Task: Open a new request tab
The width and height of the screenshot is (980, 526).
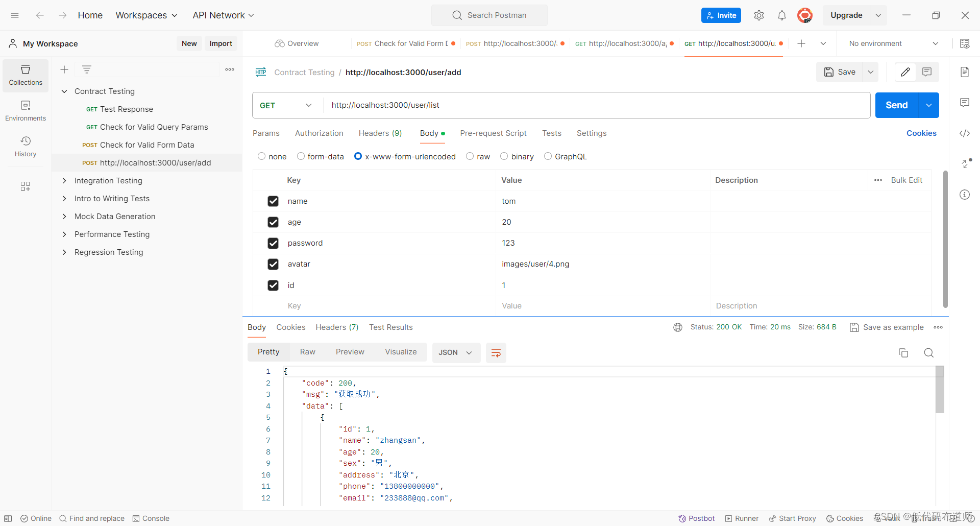Action: pyautogui.click(x=801, y=43)
